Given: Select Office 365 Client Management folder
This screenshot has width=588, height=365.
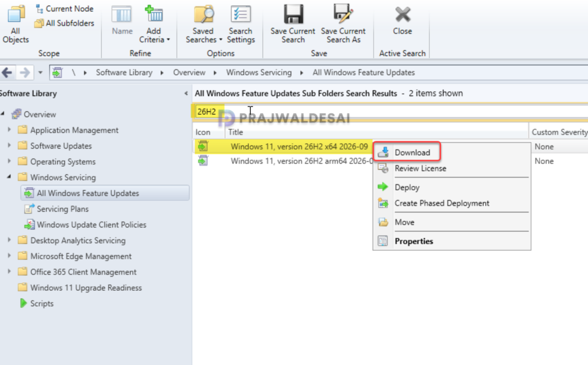Looking at the screenshot, I should click(x=83, y=272).
